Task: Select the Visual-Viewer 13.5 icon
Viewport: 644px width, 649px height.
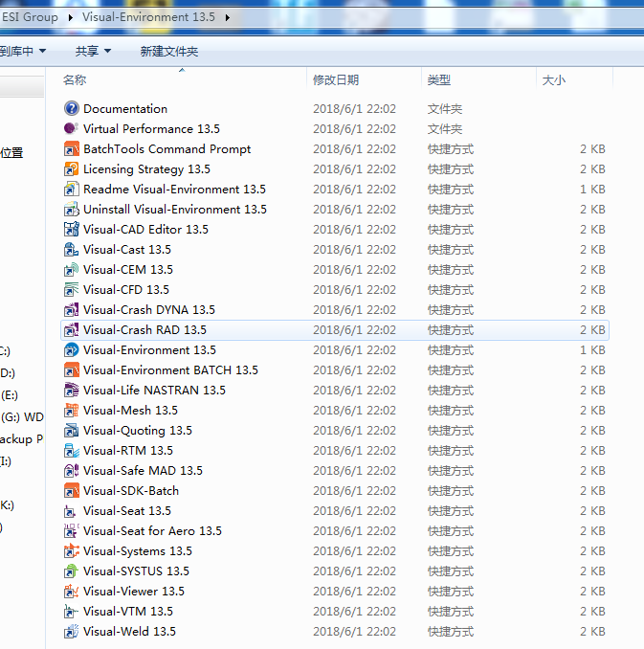Action: [x=71, y=591]
